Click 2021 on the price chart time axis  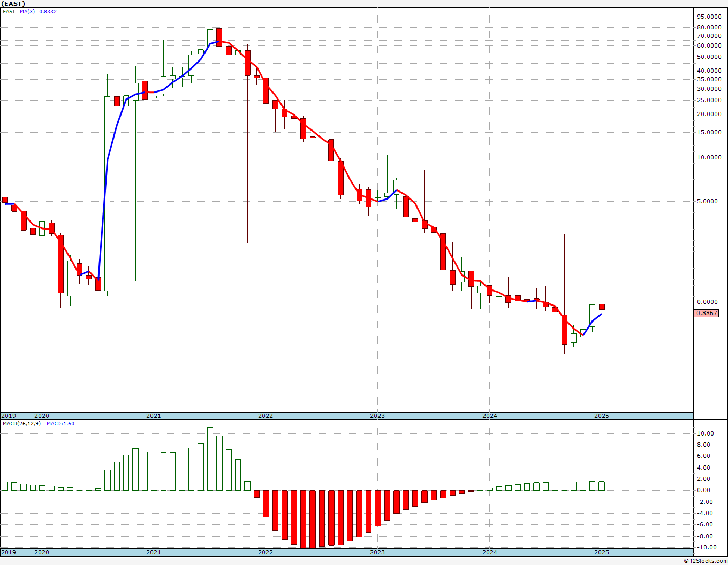tap(154, 416)
